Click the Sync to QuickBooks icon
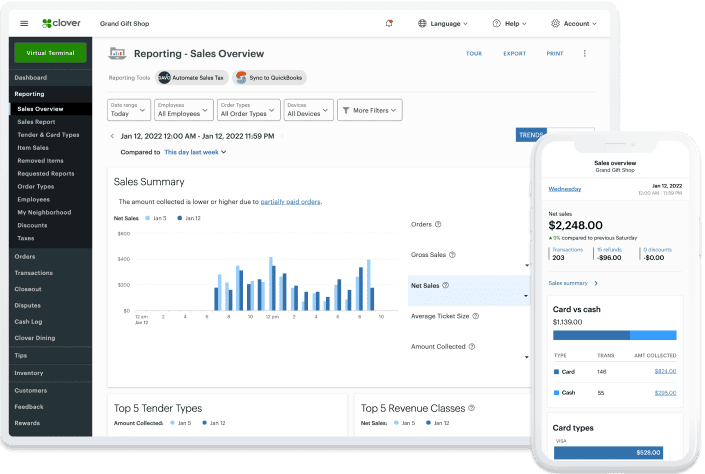This screenshot has width=705, height=474. coord(241,77)
